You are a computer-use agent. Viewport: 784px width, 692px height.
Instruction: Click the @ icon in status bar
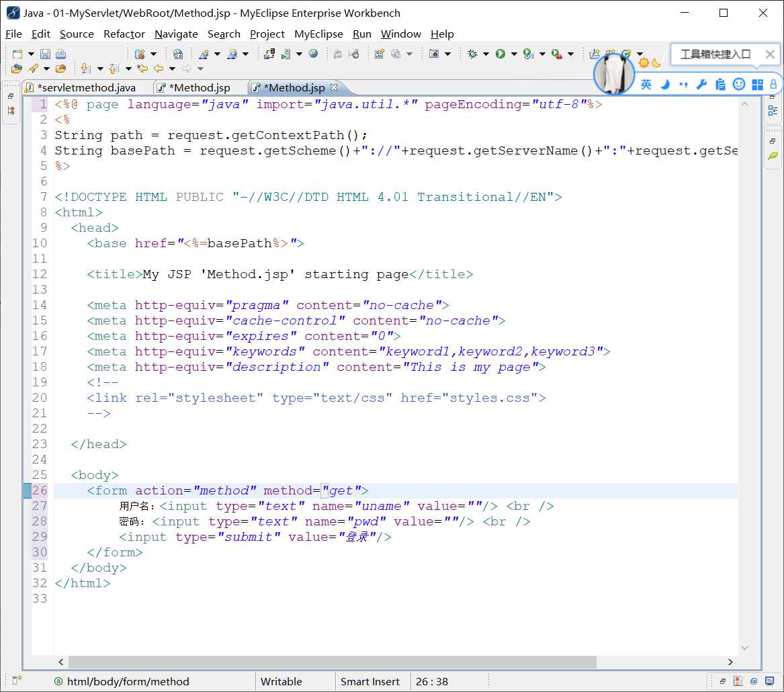[754, 681]
